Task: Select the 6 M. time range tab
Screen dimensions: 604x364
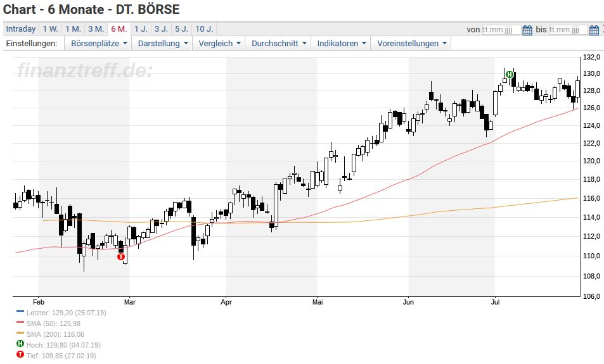Action: pyautogui.click(x=119, y=29)
